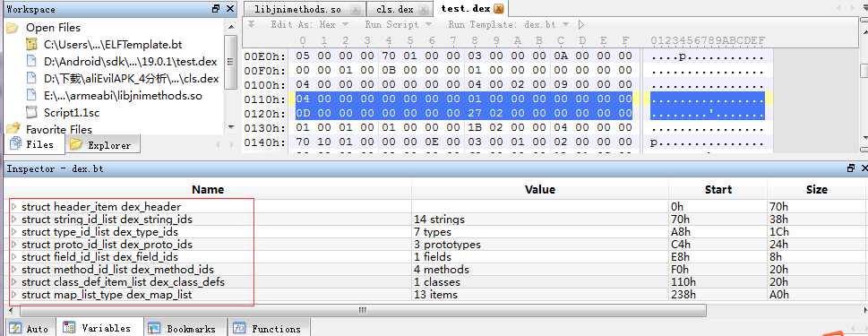
Task: Click the 'C4h' start cell of dex_proto_ids
Action: click(x=718, y=245)
